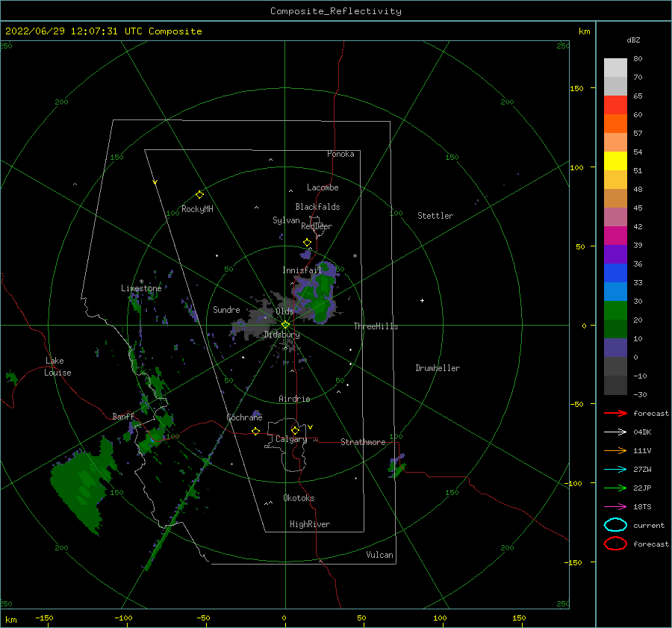The image size is (672, 628).
Task: Click the HighRiver label
Action: point(310,524)
